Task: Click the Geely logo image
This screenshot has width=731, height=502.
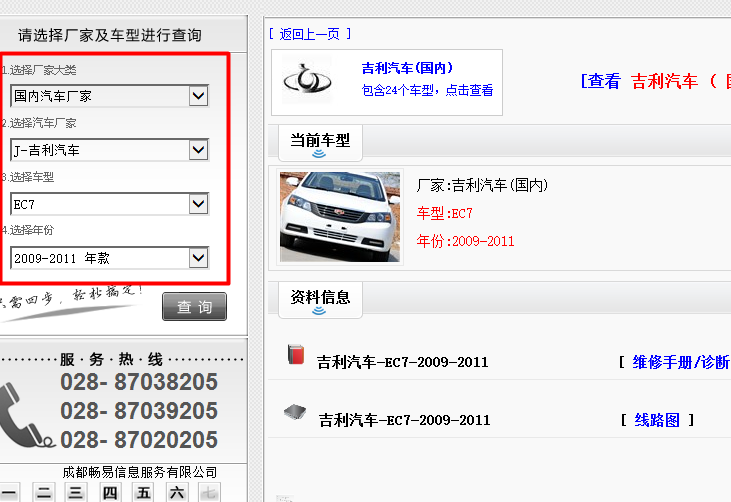Action: pyautogui.click(x=307, y=80)
